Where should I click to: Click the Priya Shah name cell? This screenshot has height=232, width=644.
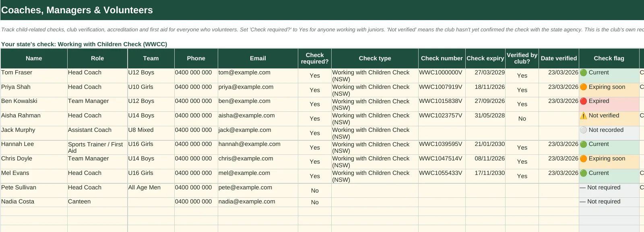pos(34,90)
